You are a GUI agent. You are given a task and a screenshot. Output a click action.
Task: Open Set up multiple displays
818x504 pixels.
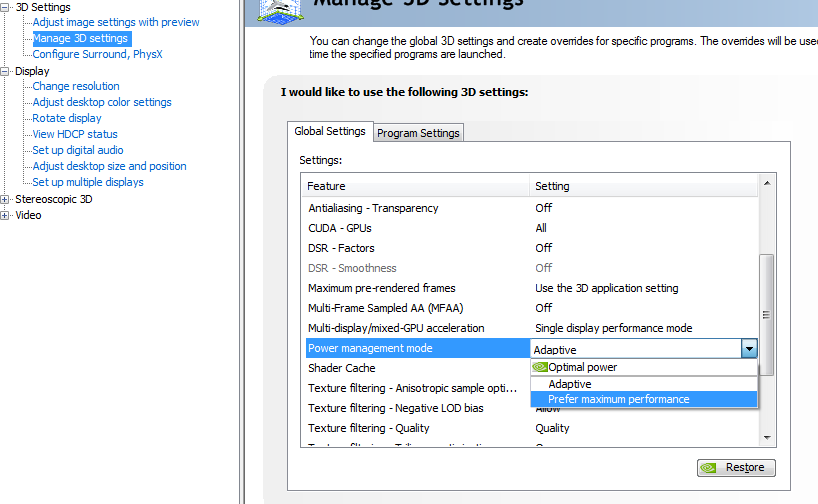pos(88,182)
